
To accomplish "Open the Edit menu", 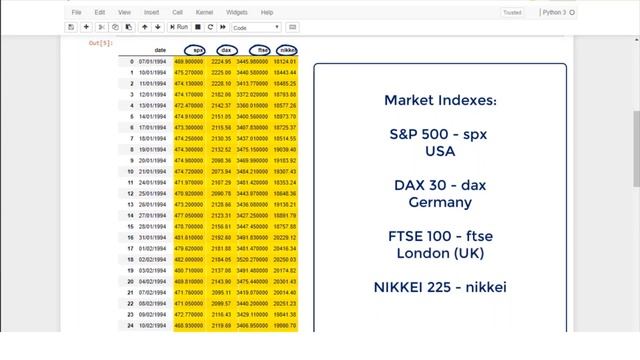I will (x=100, y=12).
